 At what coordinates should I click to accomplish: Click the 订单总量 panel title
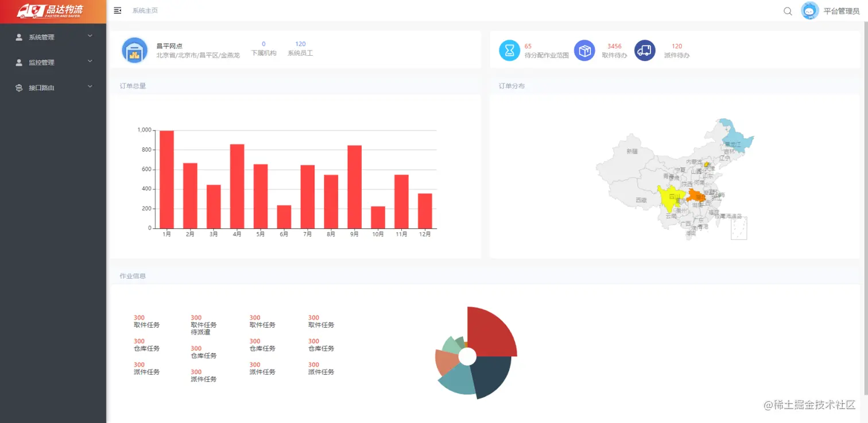[x=133, y=86]
